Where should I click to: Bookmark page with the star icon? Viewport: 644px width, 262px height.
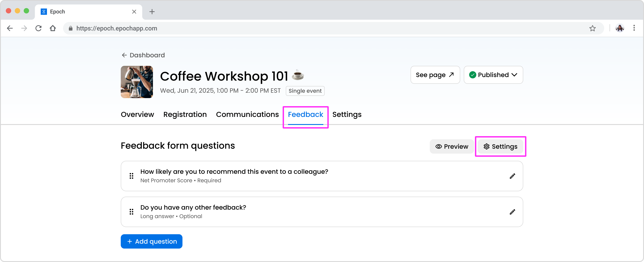[592, 28]
